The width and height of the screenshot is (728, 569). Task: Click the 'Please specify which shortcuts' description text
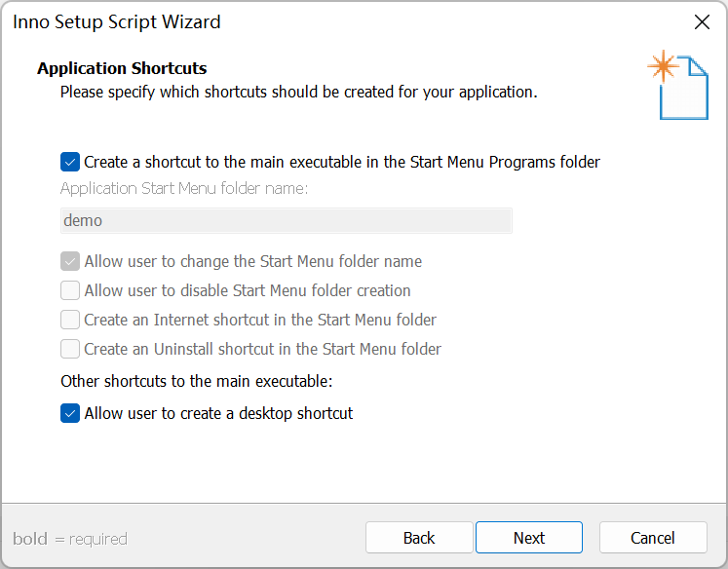pos(298,93)
